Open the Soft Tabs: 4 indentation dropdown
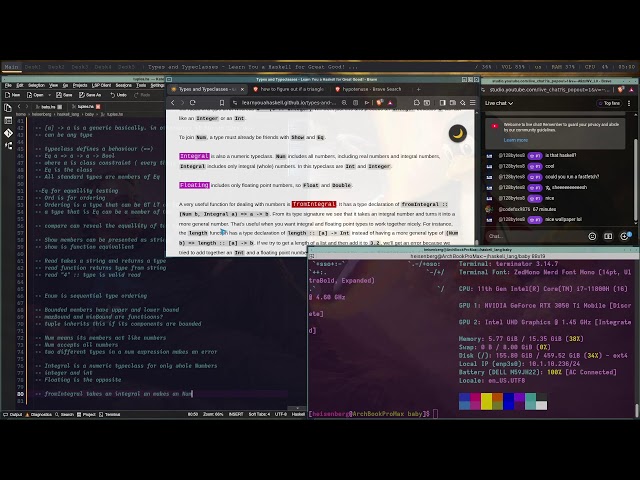This screenshot has height=480, width=640. (x=259, y=414)
